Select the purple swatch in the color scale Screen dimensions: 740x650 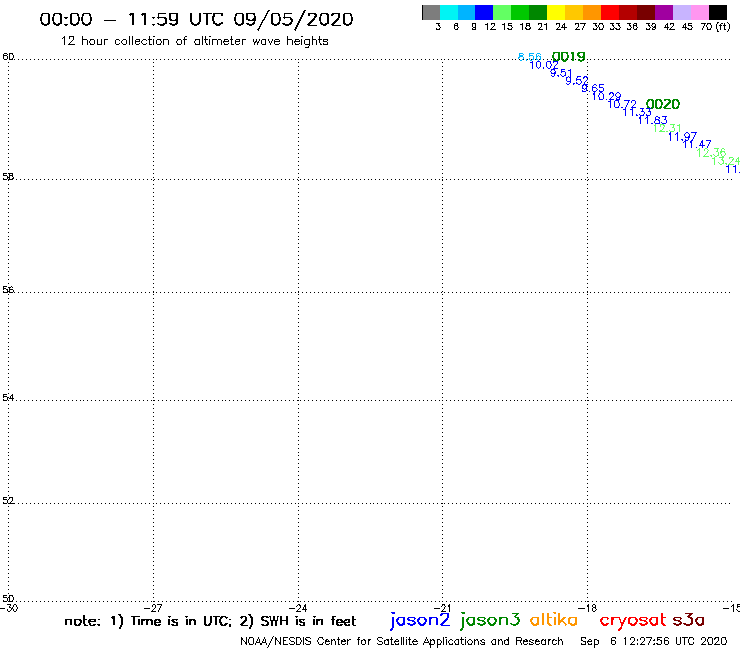664,12
